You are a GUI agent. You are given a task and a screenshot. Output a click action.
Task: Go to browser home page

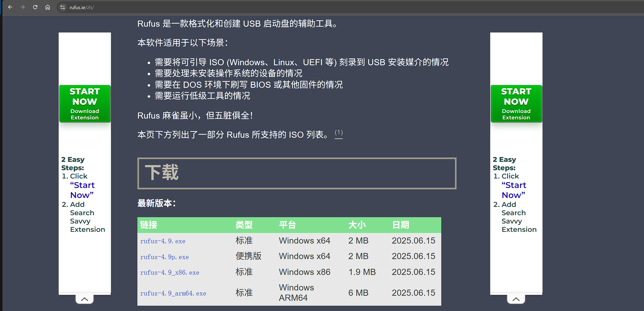click(48, 7)
